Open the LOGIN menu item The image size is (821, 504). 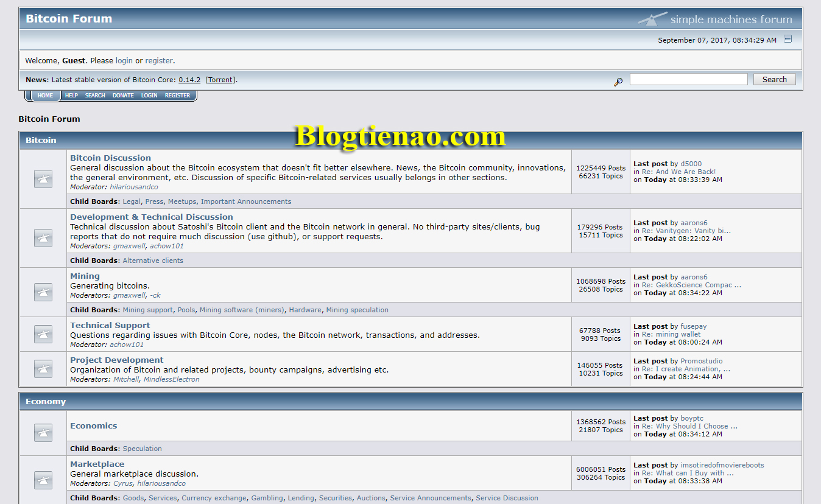tap(149, 96)
